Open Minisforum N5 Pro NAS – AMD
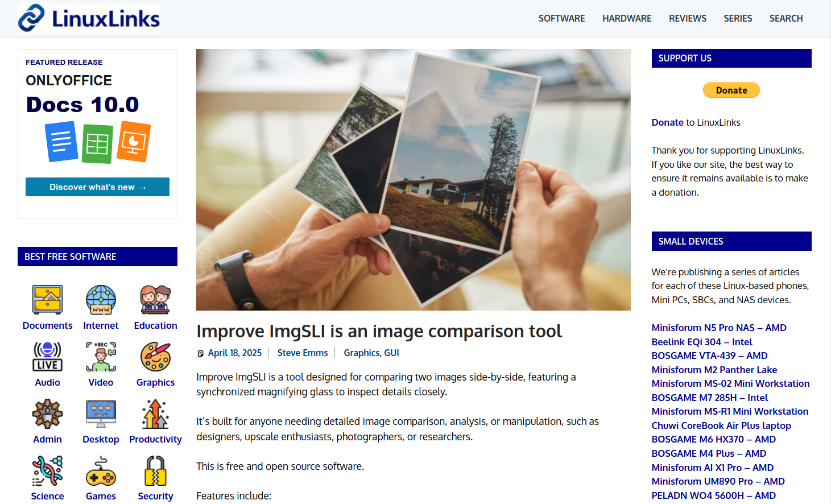831x504 pixels. (719, 328)
